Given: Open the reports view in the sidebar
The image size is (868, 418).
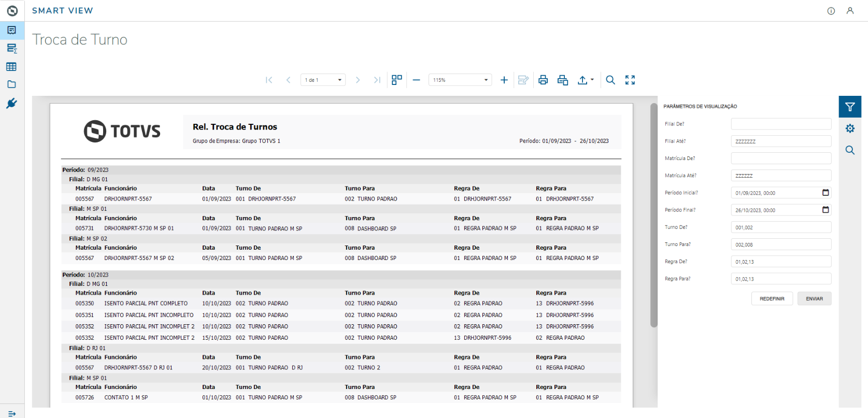Looking at the screenshot, I should click(x=12, y=30).
